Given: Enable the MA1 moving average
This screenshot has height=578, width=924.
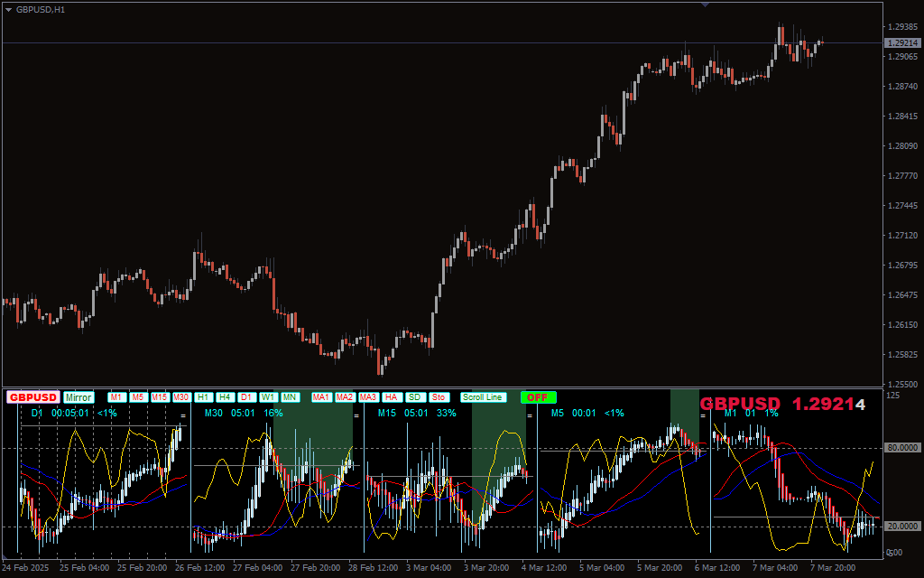Looking at the screenshot, I should coord(321,397).
